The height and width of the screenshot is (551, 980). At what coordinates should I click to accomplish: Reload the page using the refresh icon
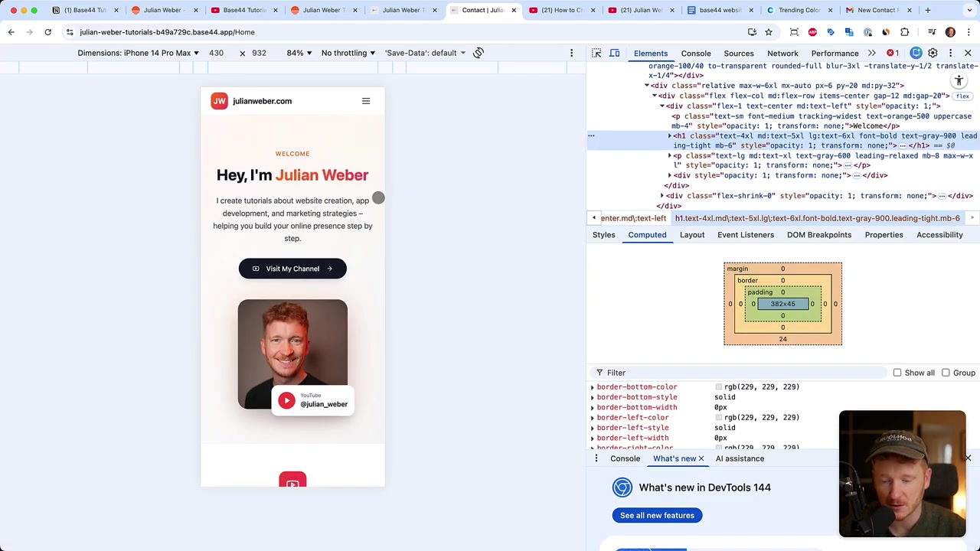click(x=47, y=32)
